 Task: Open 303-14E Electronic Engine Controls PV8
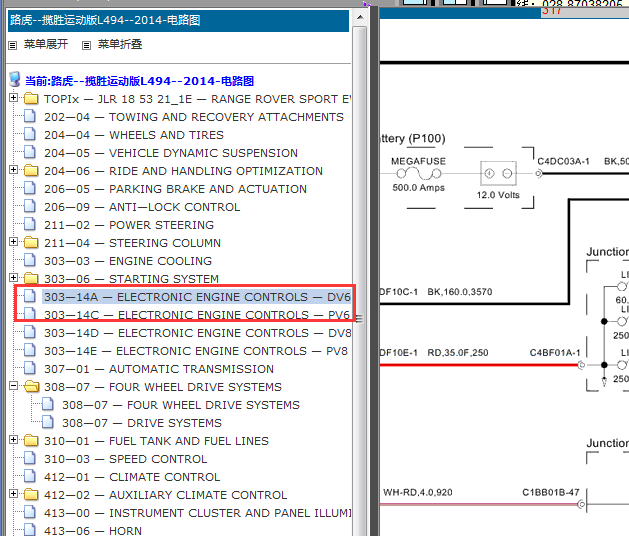click(x=196, y=351)
